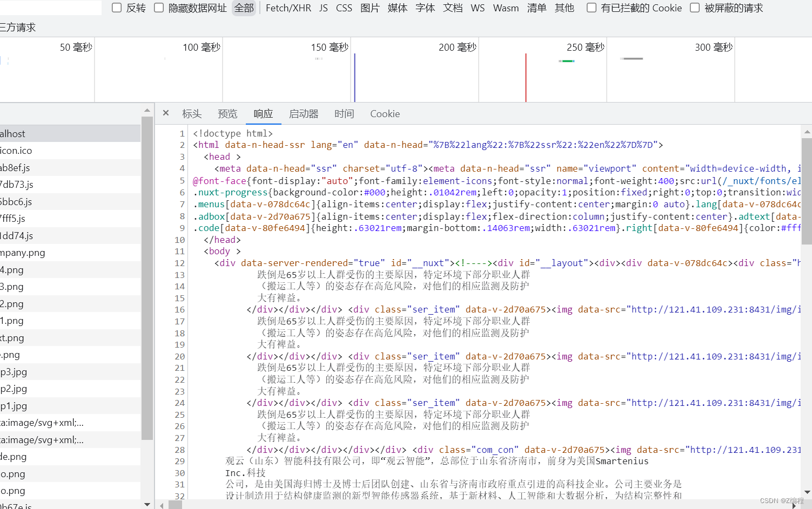Select the 4.png request row
This screenshot has width=812, height=509.
coord(70,269)
